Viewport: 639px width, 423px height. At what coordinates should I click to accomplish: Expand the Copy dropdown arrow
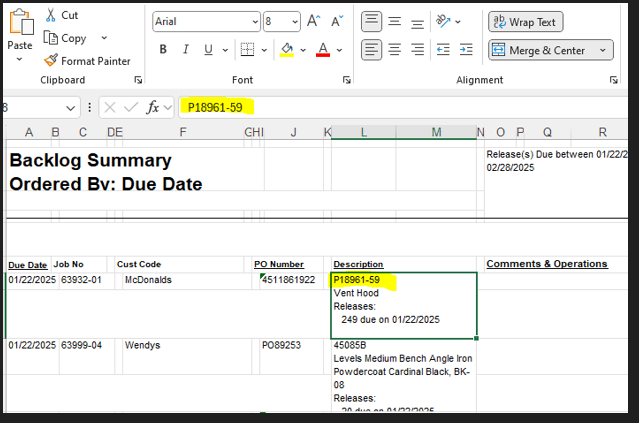coord(104,38)
